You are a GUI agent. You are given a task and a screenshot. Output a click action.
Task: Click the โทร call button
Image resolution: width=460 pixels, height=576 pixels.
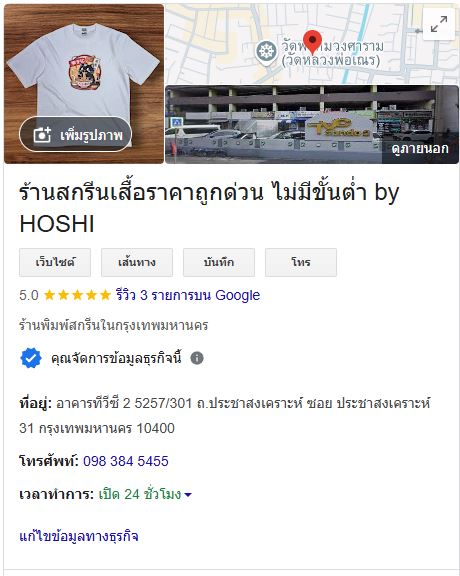pyautogui.click(x=301, y=262)
